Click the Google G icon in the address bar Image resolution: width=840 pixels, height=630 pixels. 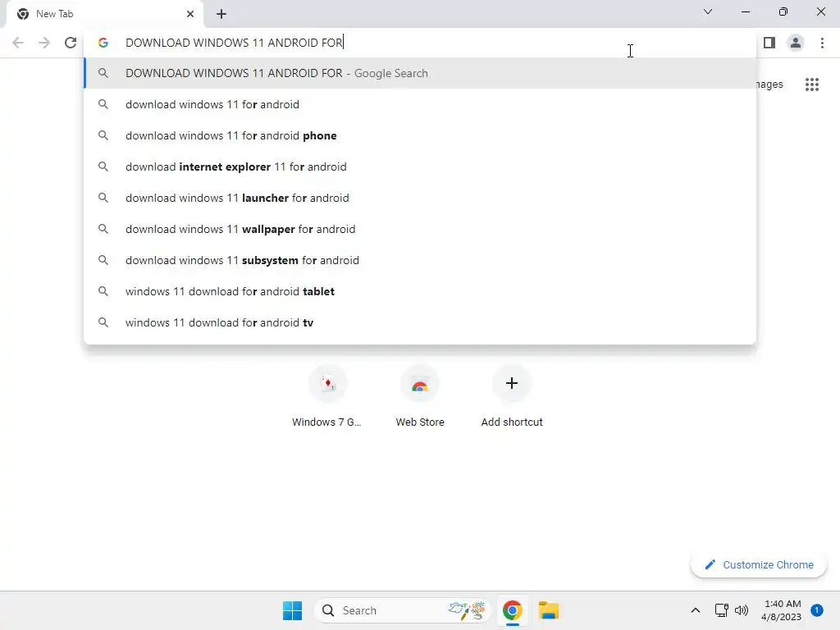pyautogui.click(x=103, y=43)
